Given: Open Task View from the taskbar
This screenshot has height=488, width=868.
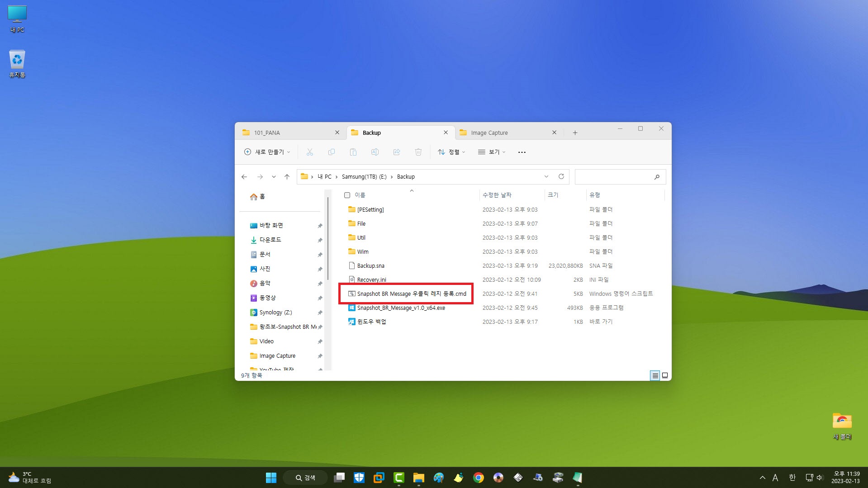Looking at the screenshot, I should point(339,478).
